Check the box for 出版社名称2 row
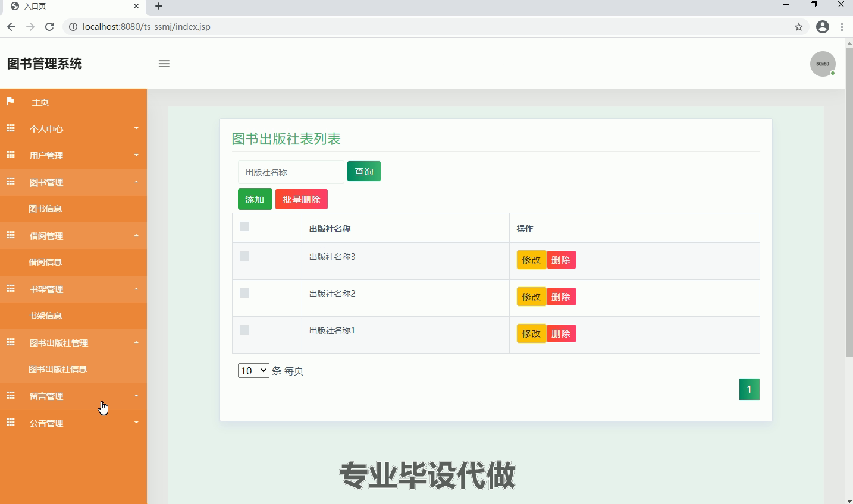This screenshot has width=853, height=504. tap(244, 293)
